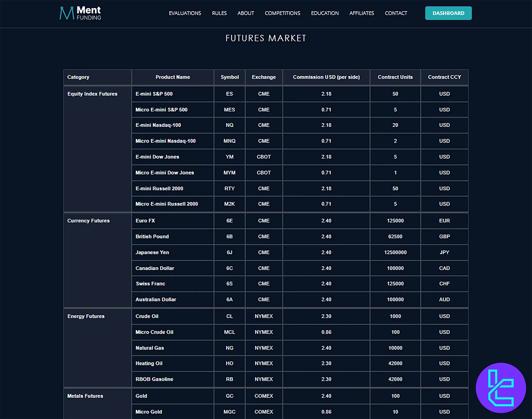Click the Product Name column header
Screen dimensions: 532x419
[173, 77]
